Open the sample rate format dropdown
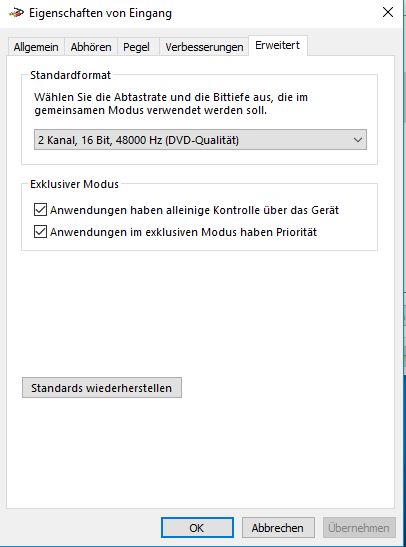Screen dimensions: 406x547 200,140
